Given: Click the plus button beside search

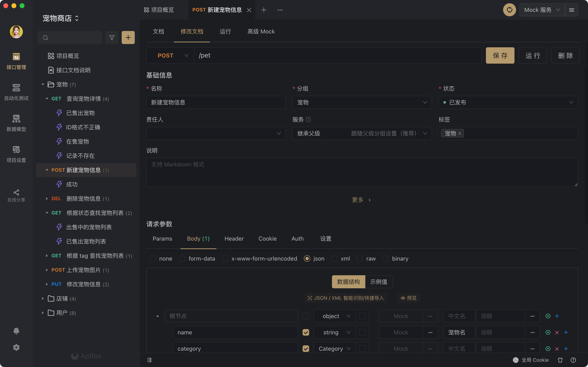Looking at the screenshot, I should coord(128,38).
